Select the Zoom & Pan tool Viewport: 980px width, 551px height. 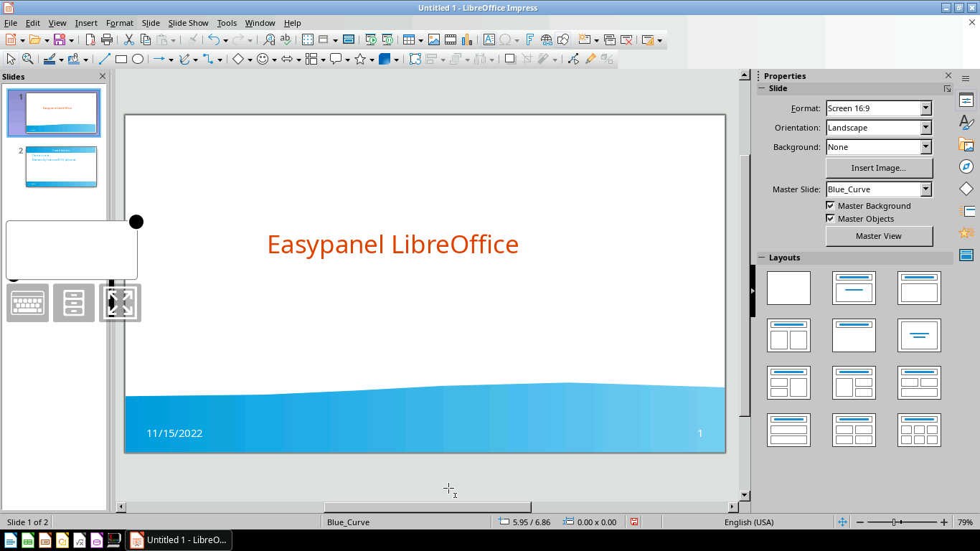pyautogui.click(x=27, y=59)
